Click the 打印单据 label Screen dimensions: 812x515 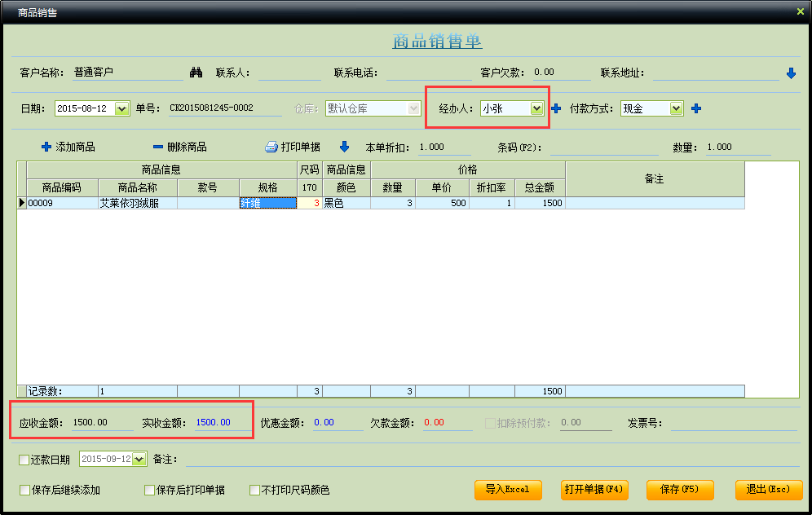pos(300,147)
